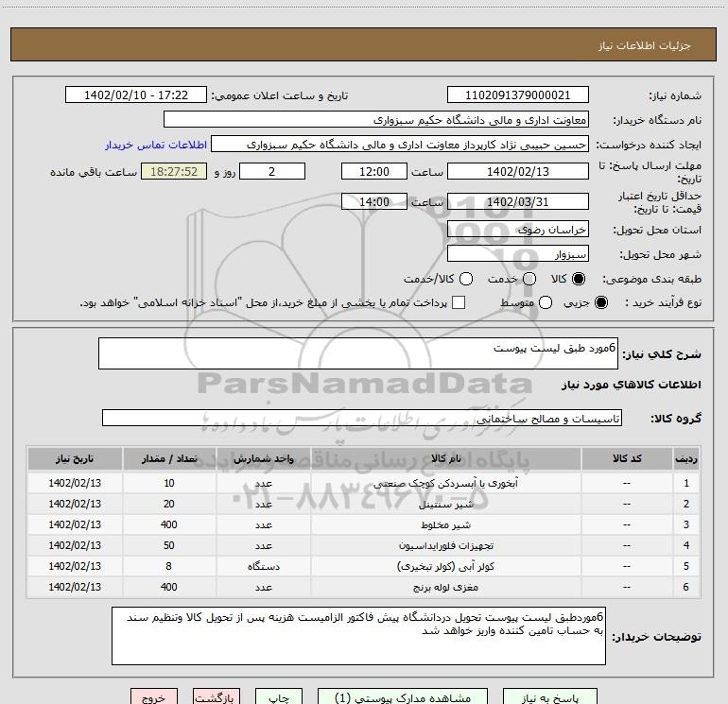Click quantity 50 in تجهیزات فلورایداسیون row
This screenshot has width=728, height=704.
tap(169, 545)
